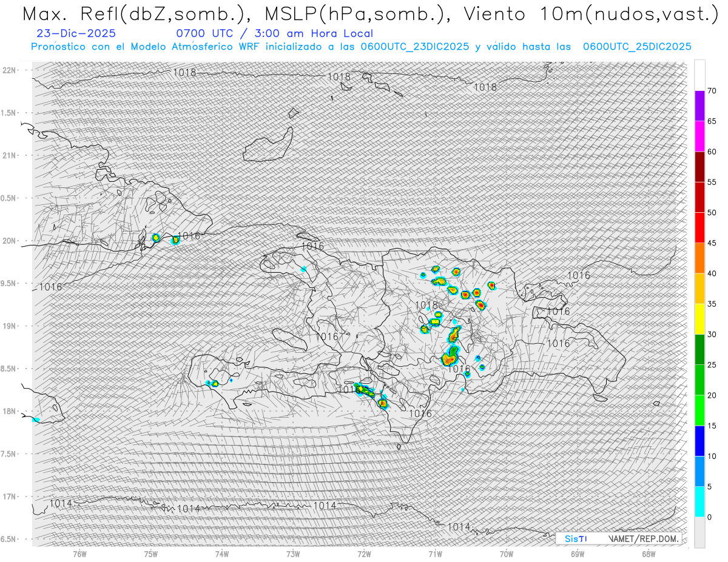Click the small cyan echo near Jamaica at 18N
This screenshot has height=562, width=728.
click(36, 420)
